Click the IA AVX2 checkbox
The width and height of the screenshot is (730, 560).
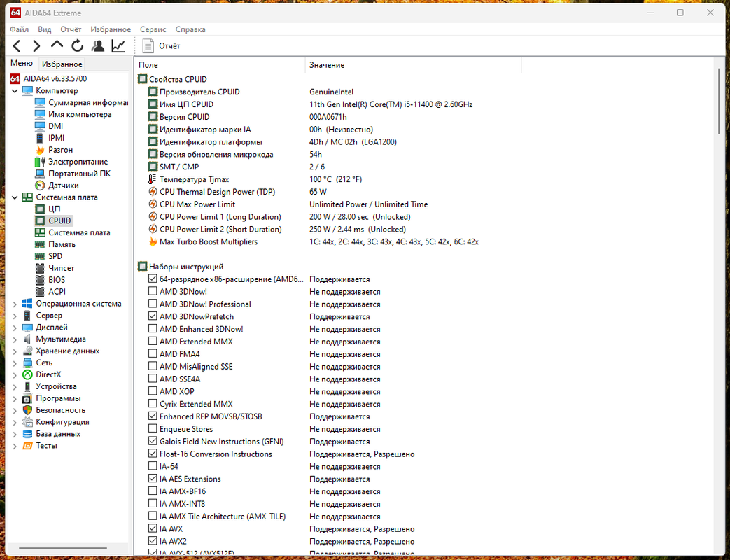click(153, 540)
